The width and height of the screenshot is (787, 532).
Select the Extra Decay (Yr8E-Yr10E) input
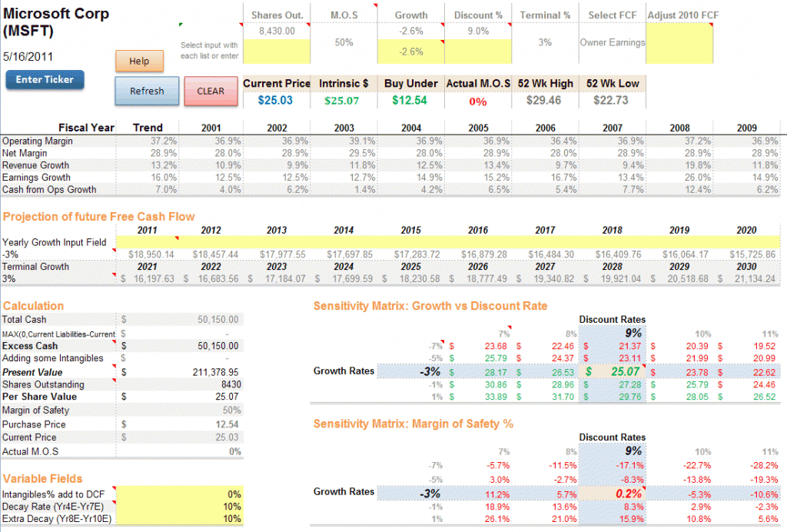pyautogui.click(x=180, y=518)
